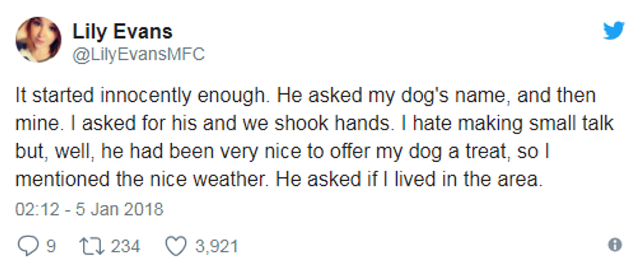Open the Lily Evans display name
The width and height of the screenshot is (644, 272).
pos(122,32)
